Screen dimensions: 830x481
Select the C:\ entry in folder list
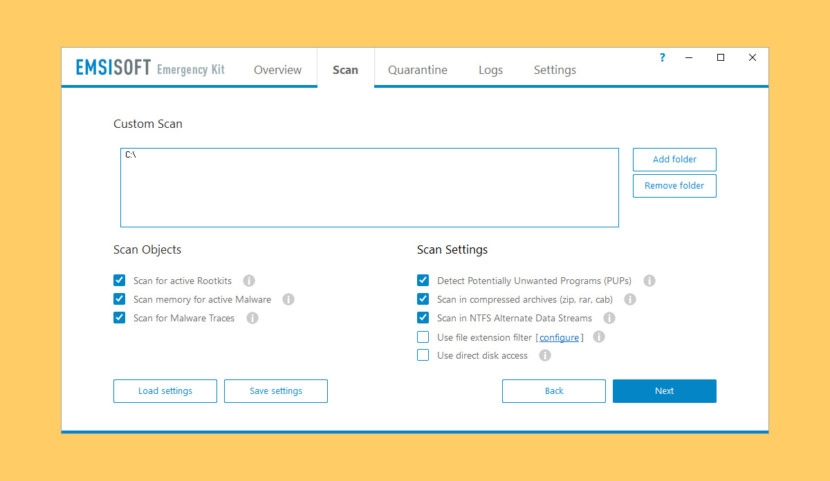[x=131, y=156]
